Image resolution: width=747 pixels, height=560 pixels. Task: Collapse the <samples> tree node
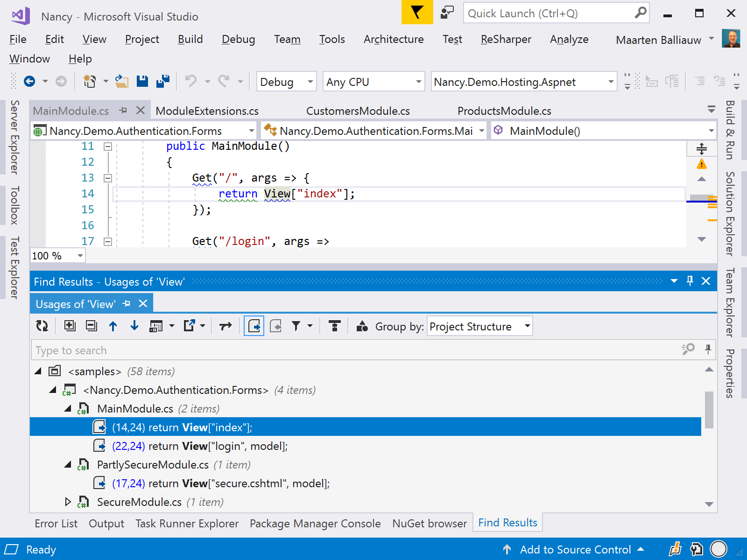(38, 371)
